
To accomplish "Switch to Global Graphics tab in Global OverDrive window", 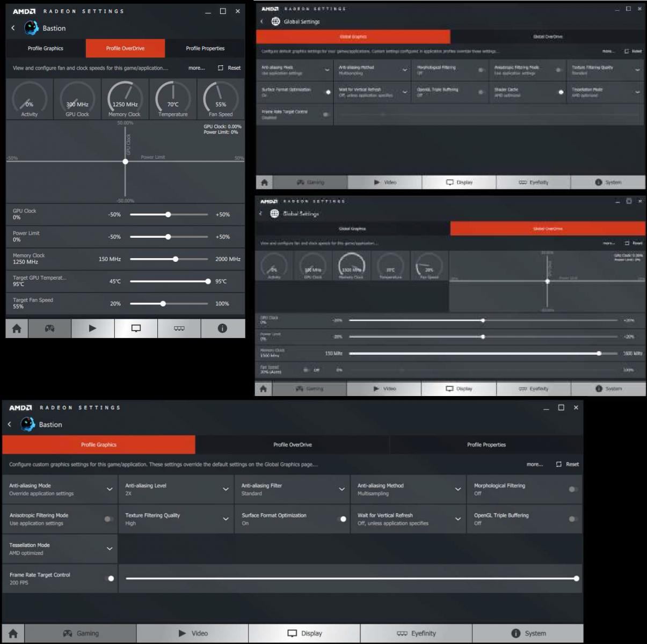I will (x=353, y=229).
